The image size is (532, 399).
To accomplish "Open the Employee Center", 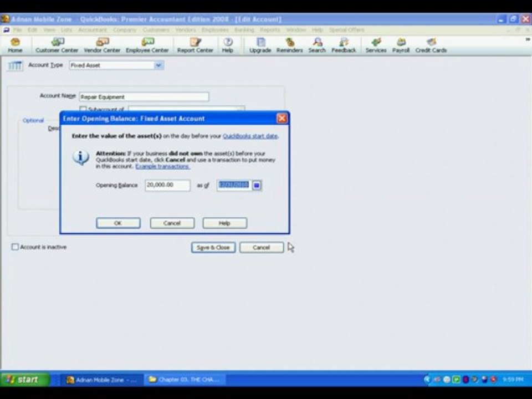I will 147,45.
